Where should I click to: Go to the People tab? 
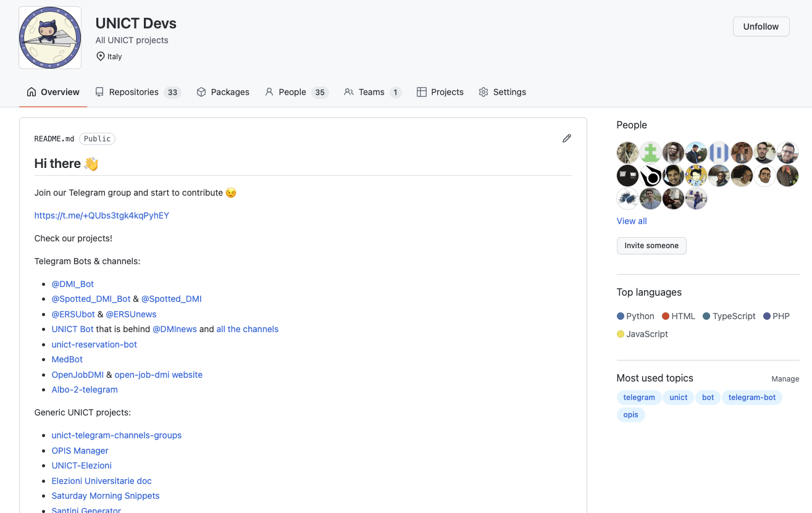pos(296,92)
